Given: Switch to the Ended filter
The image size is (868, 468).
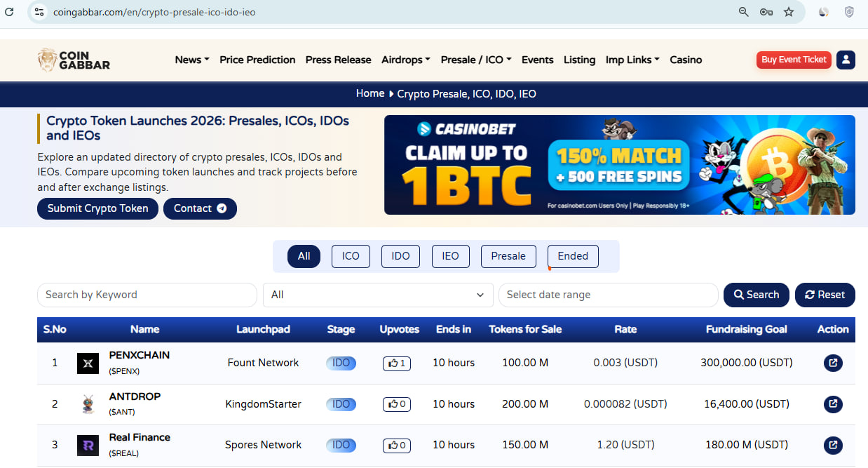Looking at the screenshot, I should tap(572, 256).
